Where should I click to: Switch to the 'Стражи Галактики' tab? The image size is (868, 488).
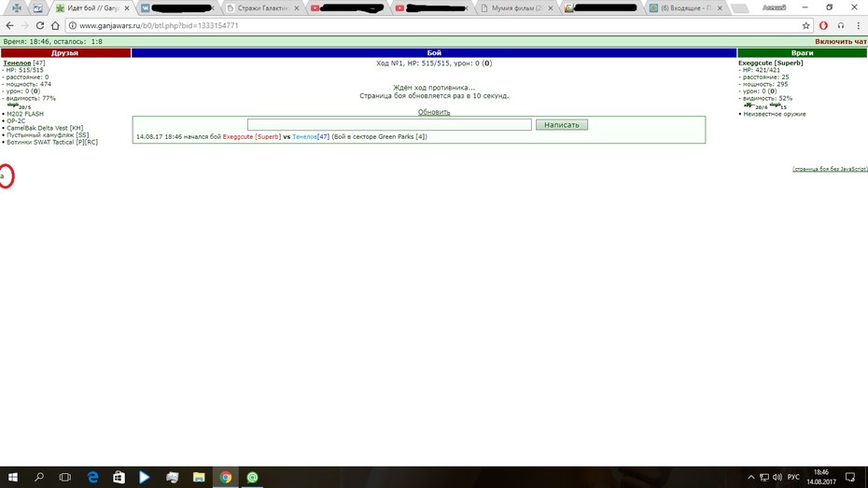click(263, 8)
